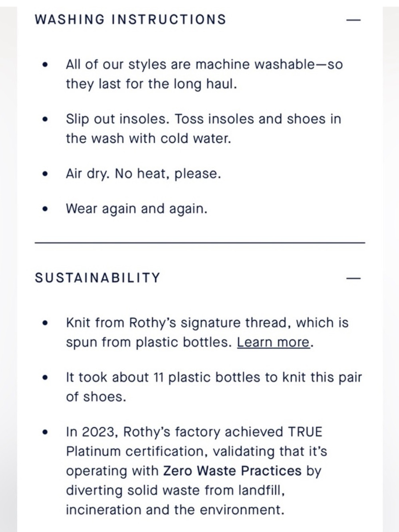This screenshot has height=532, width=399.
Task: Collapse the Sustainability section minus icon
Action: coord(353,278)
